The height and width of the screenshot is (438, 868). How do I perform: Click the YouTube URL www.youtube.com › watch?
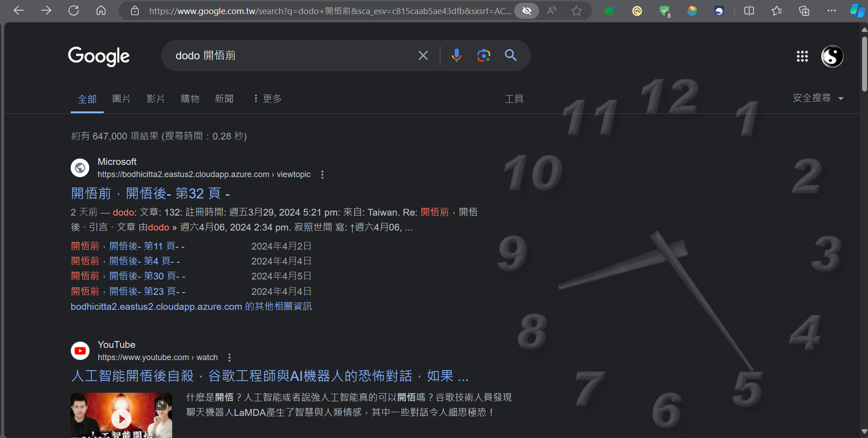pos(158,357)
